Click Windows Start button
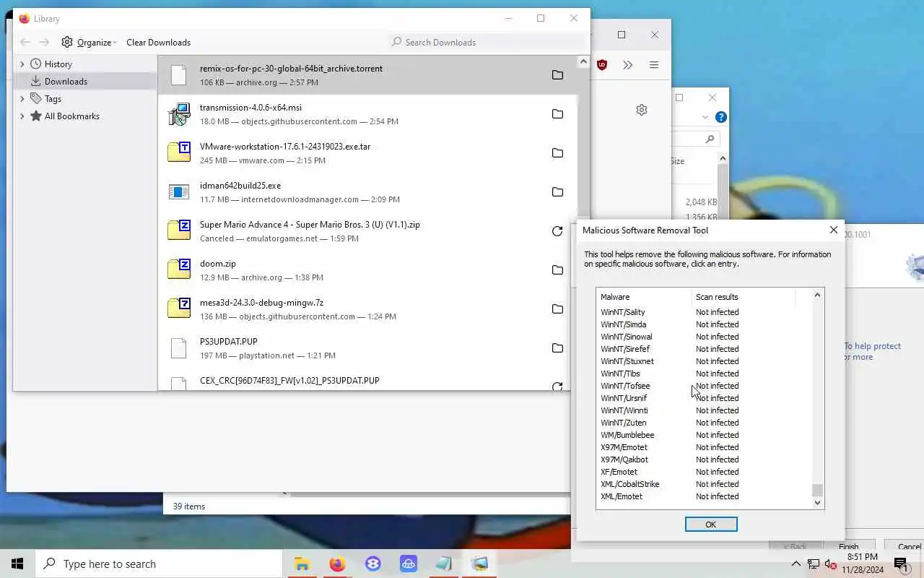This screenshot has height=578, width=924. coord(17,564)
